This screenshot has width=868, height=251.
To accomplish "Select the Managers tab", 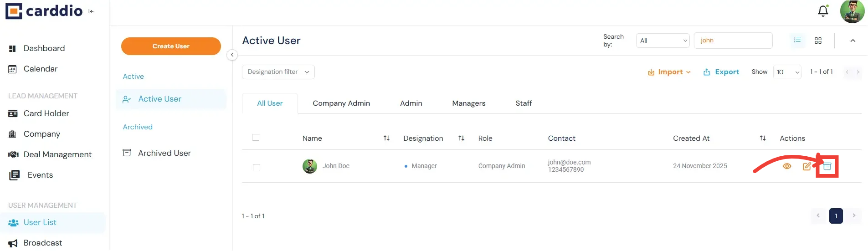I will coord(468,103).
